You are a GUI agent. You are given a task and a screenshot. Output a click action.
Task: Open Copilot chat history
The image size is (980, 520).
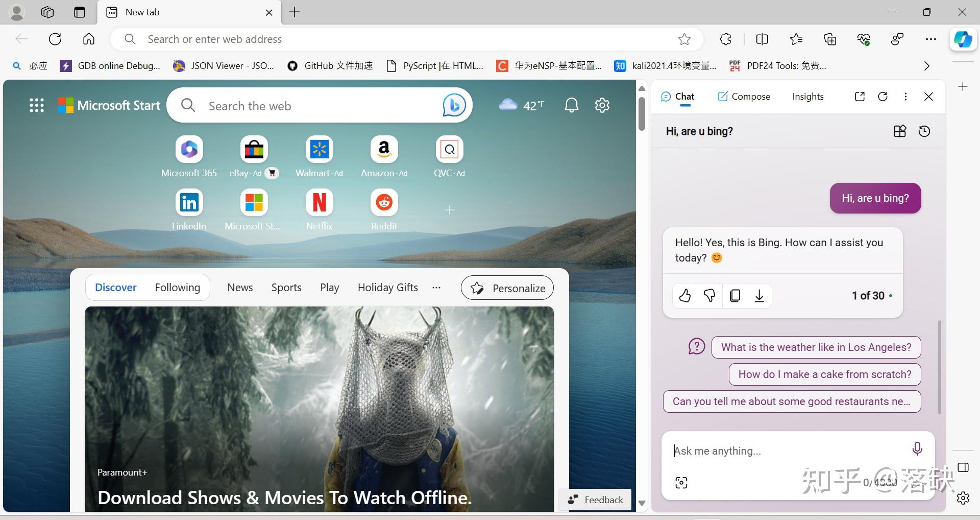924,131
